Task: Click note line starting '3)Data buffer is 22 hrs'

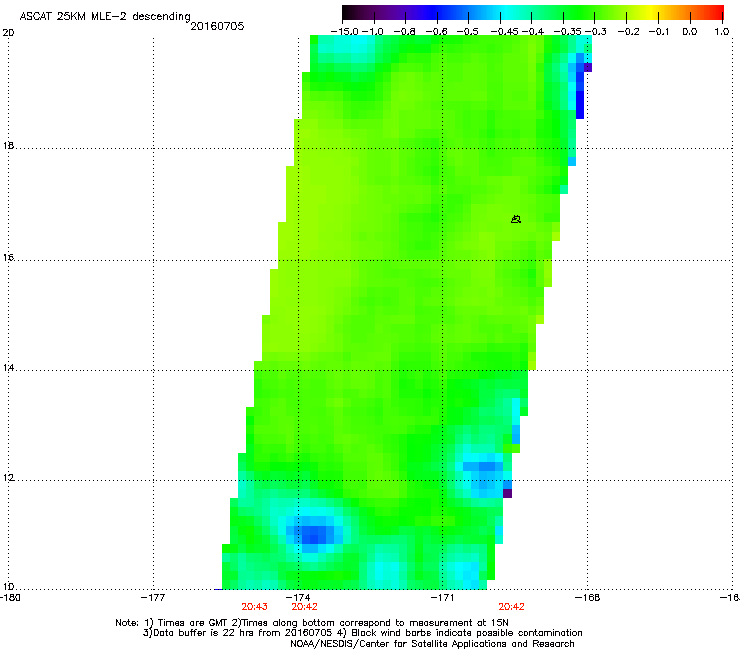Action: 362,633
